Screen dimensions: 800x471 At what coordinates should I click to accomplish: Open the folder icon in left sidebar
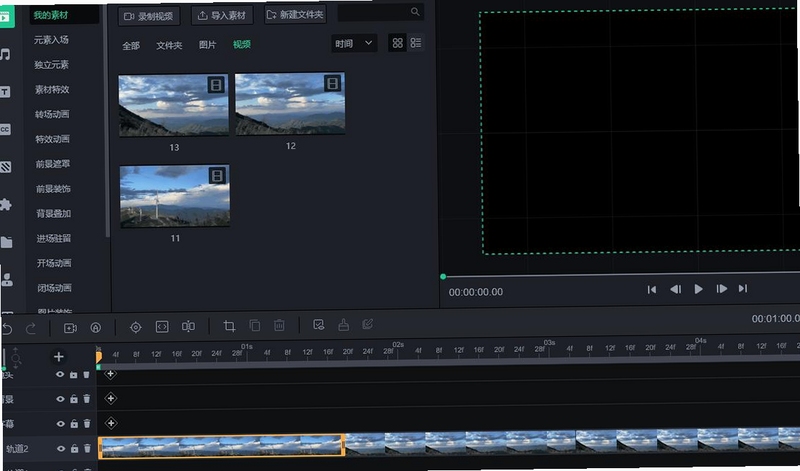coord(7,242)
